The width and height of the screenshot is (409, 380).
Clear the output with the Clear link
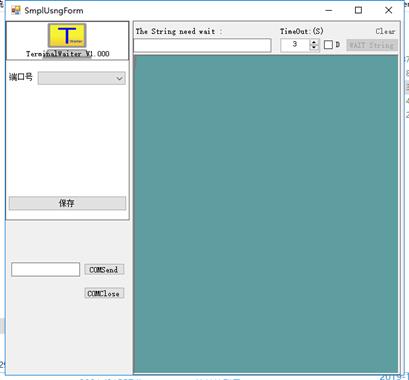pyautogui.click(x=385, y=31)
